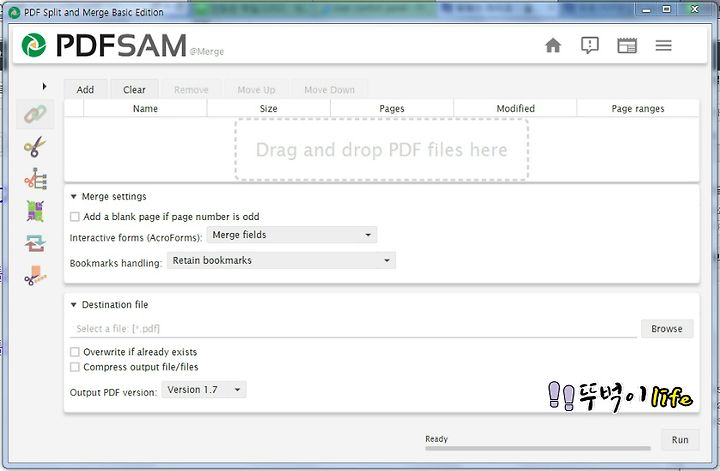
Task: Open the news panel icon
Action: point(627,45)
